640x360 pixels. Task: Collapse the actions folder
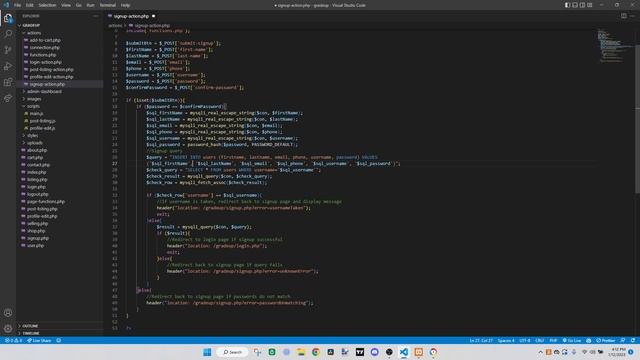[x=60, y=33]
